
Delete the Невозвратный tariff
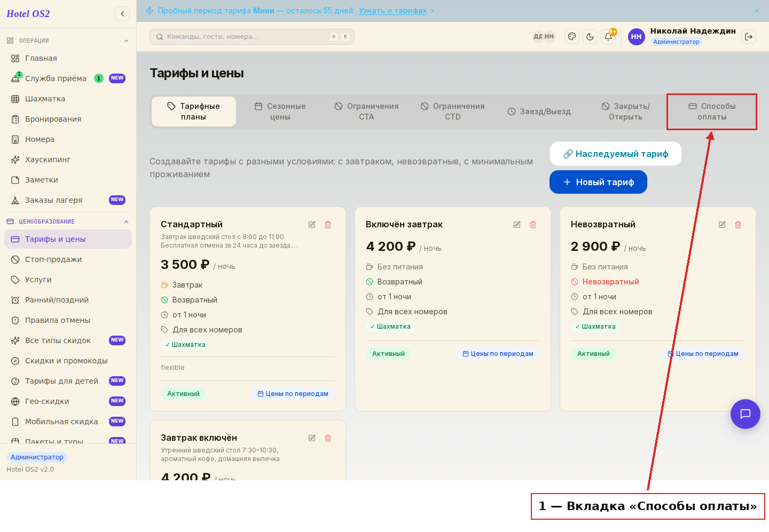pyautogui.click(x=738, y=225)
